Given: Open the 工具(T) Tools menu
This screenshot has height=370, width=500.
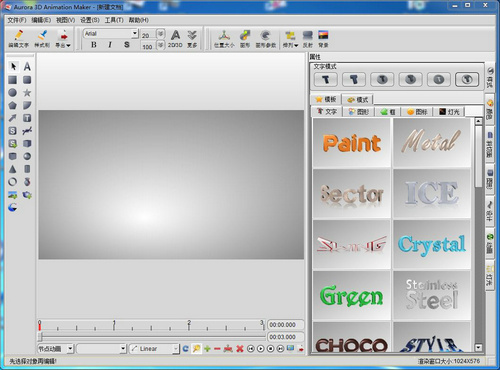Looking at the screenshot, I should (114, 20).
